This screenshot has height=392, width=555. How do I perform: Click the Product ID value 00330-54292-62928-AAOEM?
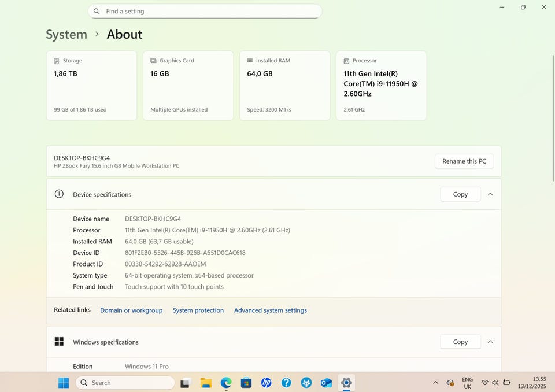coord(165,264)
